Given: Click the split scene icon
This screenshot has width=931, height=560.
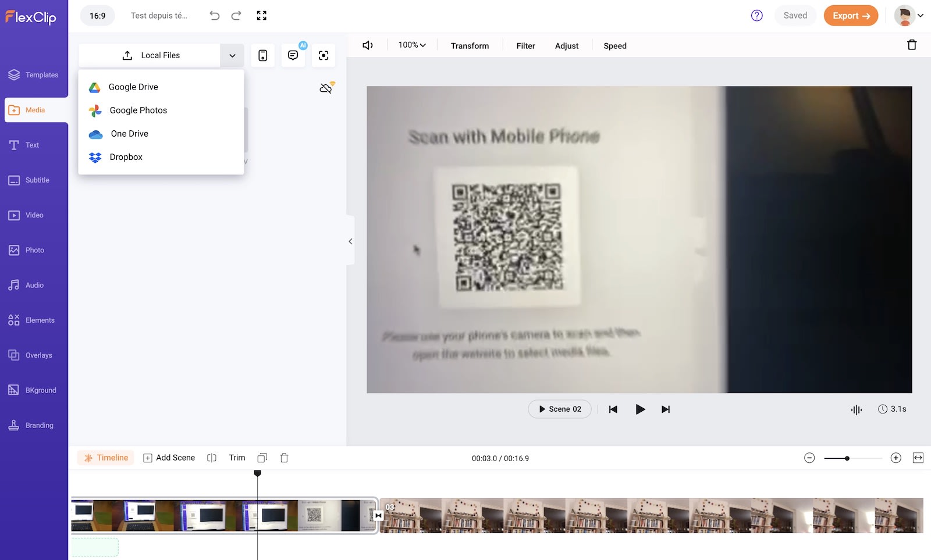Looking at the screenshot, I should [x=212, y=458].
